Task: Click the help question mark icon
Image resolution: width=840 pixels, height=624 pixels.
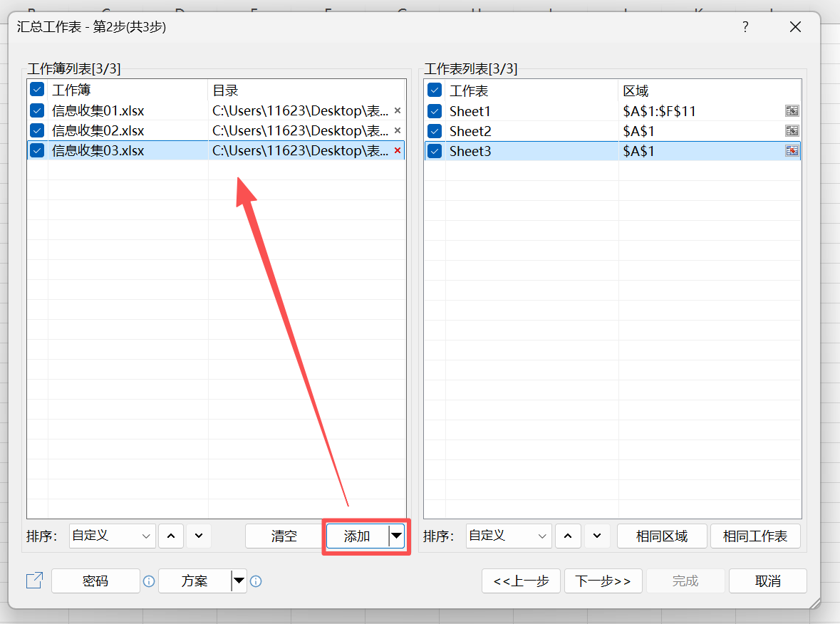Action: [745, 26]
